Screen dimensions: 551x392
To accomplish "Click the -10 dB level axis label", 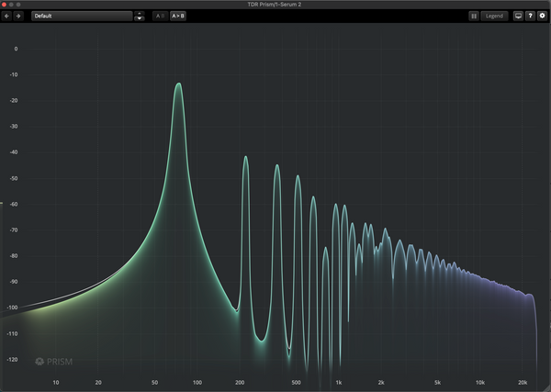I will [x=14, y=74].
